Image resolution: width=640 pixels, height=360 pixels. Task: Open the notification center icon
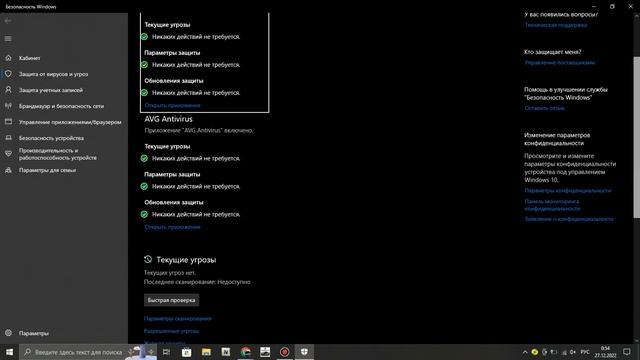pos(627,352)
